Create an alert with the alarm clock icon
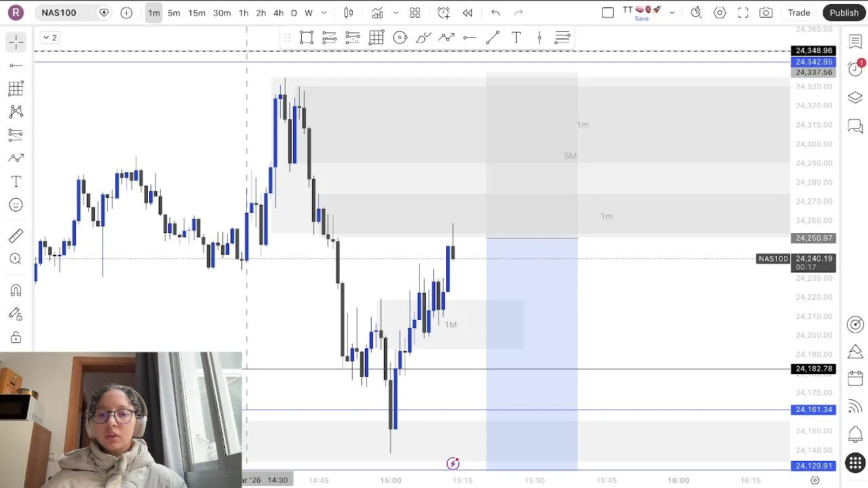The width and height of the screenshot is (868, 488). (443, 13)
